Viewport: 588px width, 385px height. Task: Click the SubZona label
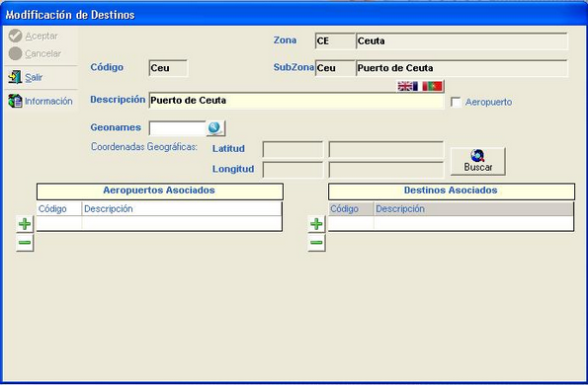click(x=294, y=67)
